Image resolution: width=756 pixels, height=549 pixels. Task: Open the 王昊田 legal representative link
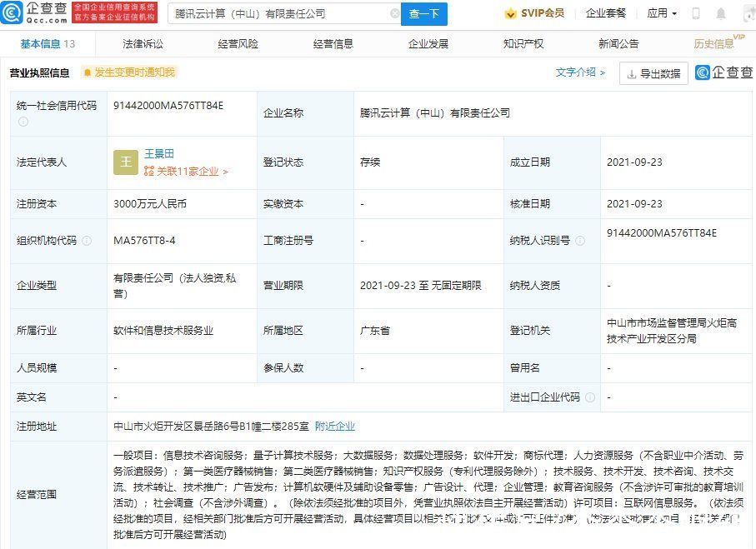(159, 154)
